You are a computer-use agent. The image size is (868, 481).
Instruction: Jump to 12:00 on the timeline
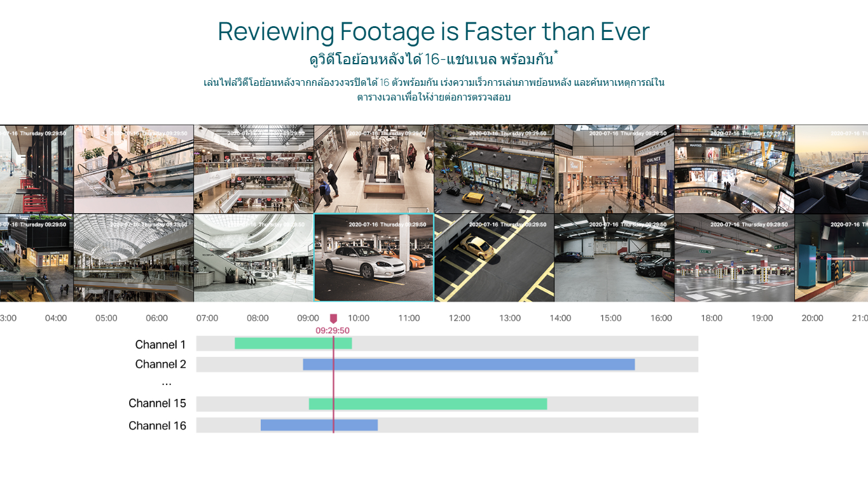pos(459,318)
